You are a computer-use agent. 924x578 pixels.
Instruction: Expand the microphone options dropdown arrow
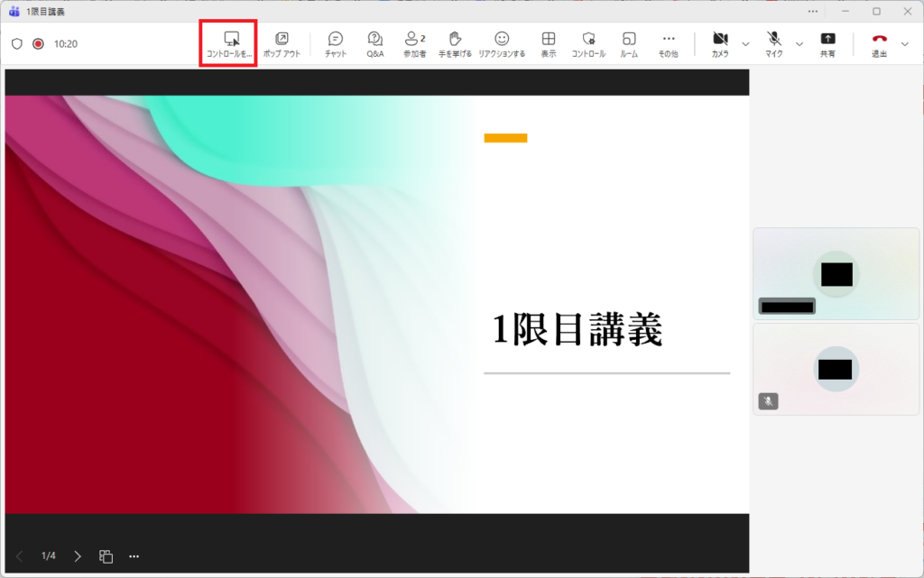[x=799, y=43]
